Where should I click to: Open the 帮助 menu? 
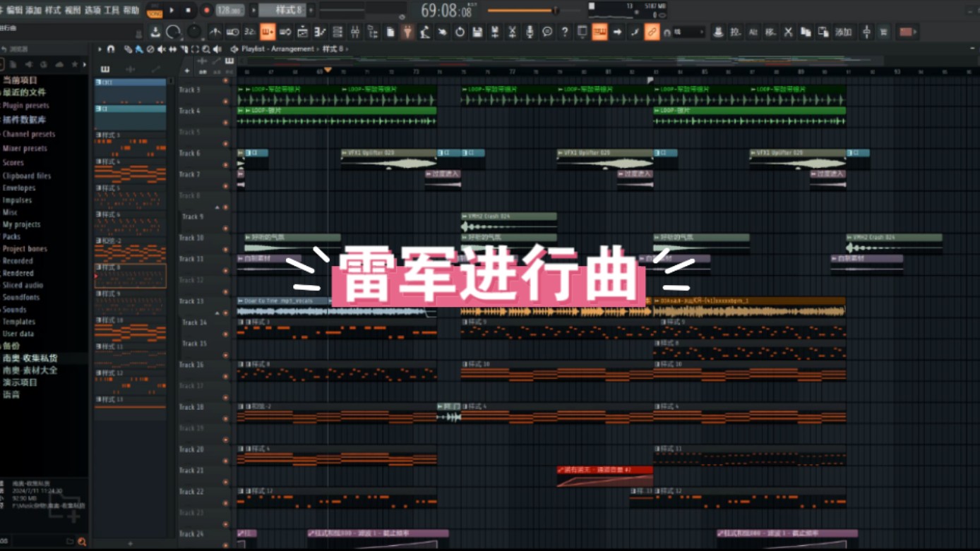point(131,11)
